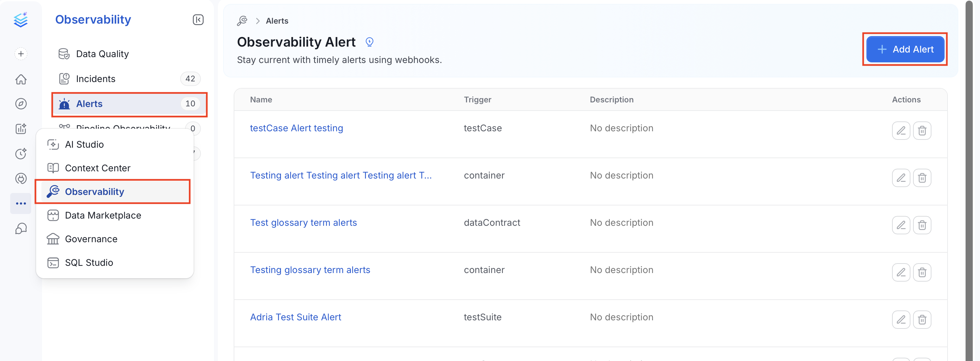Click the page vertical scrollbar
The height and width of the screenshot is (361, 980).
pos(969,180)
